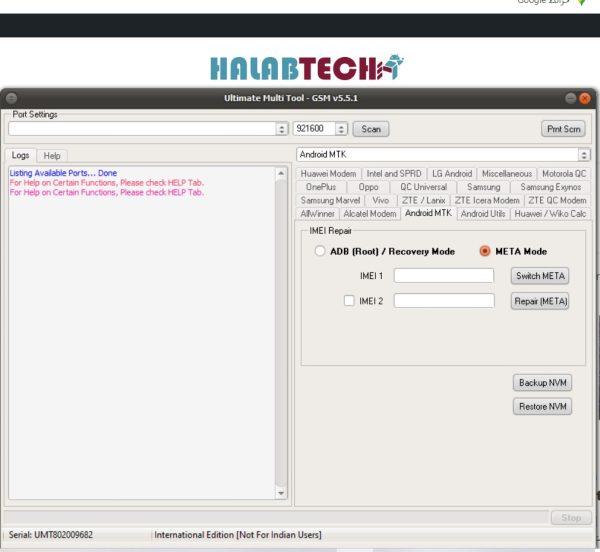Expand the Android MTK module dropdown
The height and width of the screenshot is (552, 600).
(584, 155)
